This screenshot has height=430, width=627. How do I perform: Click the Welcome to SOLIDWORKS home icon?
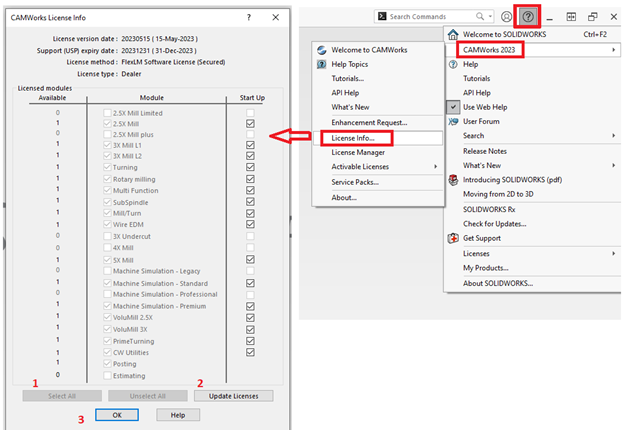453,34
